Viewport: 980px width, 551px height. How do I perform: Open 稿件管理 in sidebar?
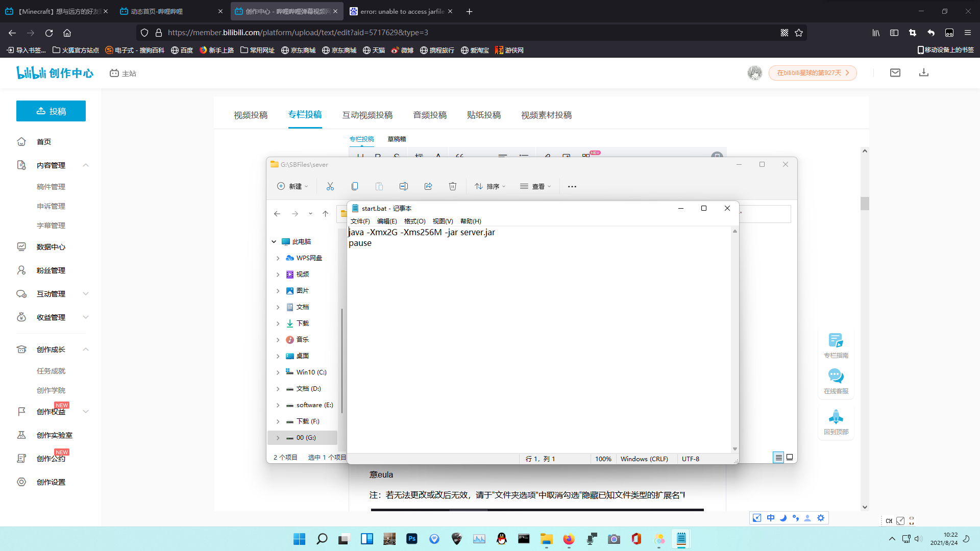click(51, 187)
